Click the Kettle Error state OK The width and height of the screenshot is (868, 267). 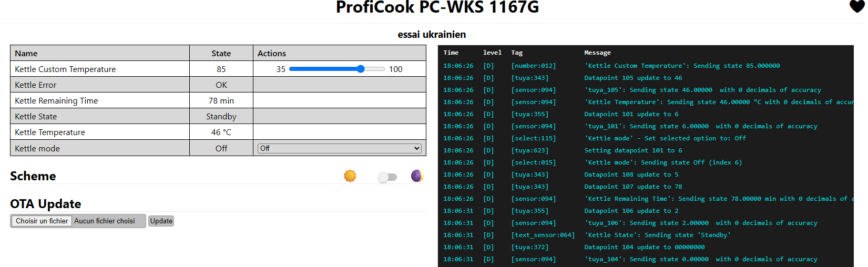pyautogui.click(x=221, y=85)
